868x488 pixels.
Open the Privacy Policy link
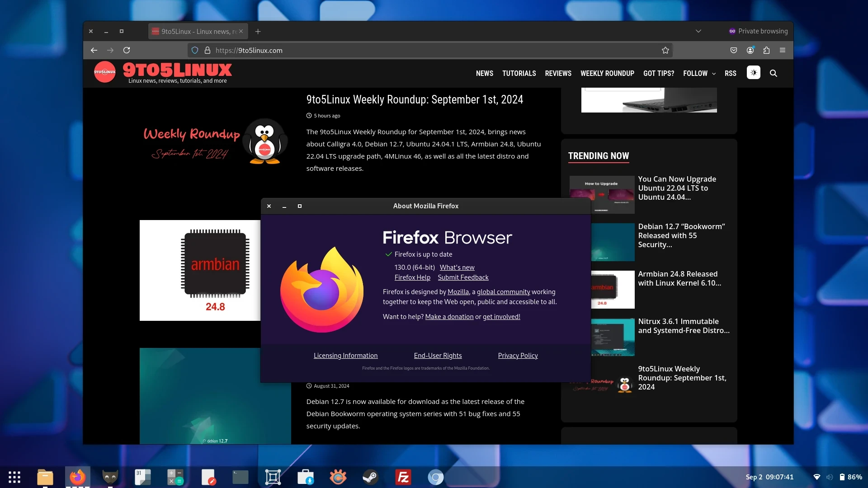click(x=518, y=356)
